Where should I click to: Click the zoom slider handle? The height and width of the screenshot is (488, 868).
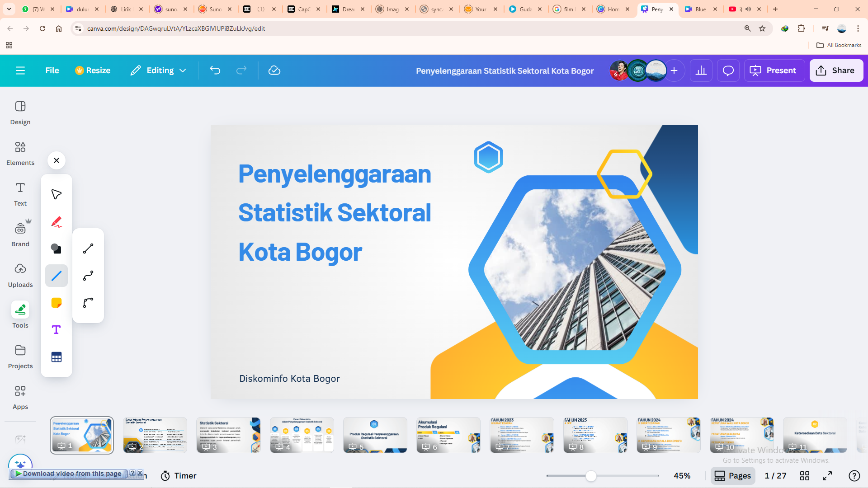591,476
